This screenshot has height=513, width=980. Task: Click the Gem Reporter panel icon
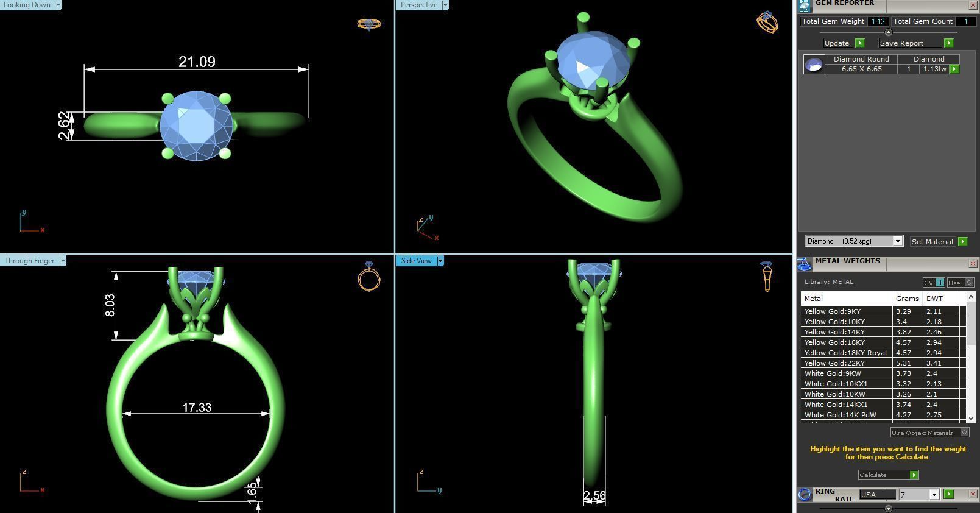[805, 5]
